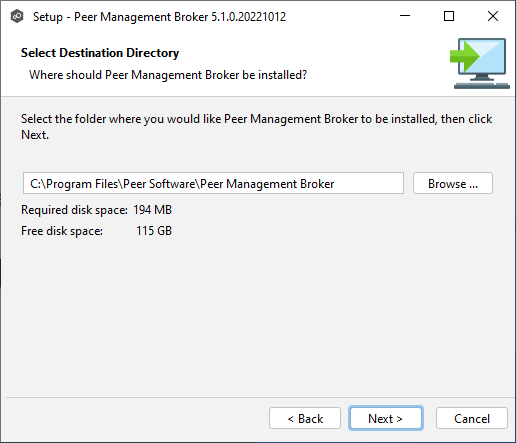Click the '115 GB' free space value
The height and width of the screenshot is (443, 516).
point(154,231)
